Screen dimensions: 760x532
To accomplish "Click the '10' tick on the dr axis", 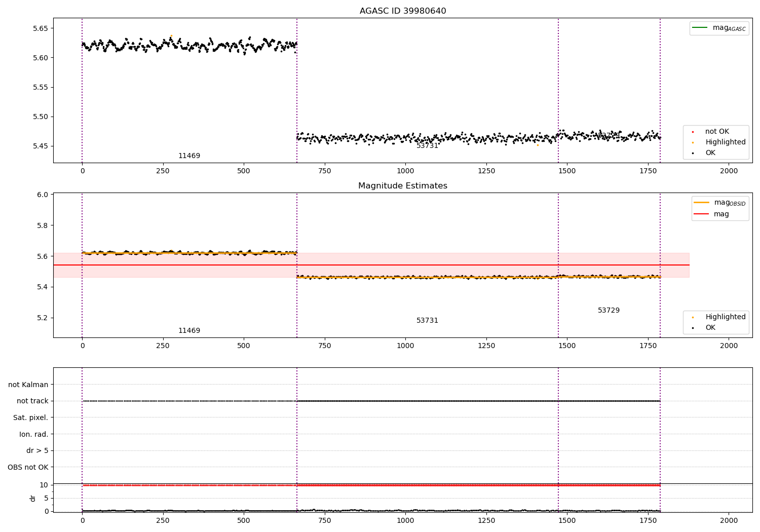I will [44, 485].
